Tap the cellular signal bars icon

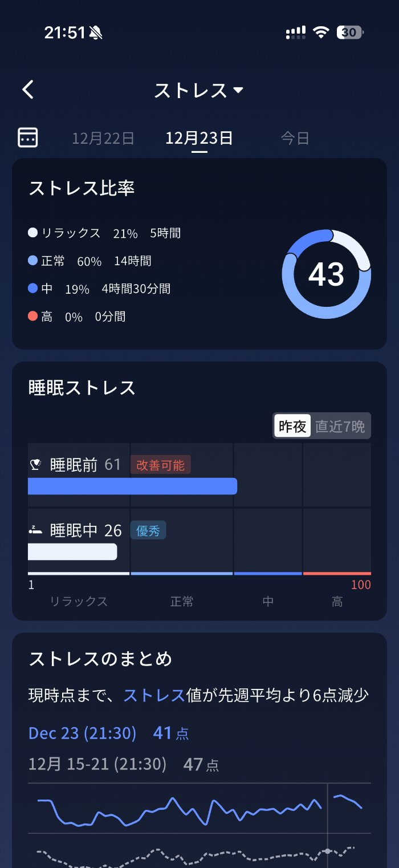pos(295,33)
